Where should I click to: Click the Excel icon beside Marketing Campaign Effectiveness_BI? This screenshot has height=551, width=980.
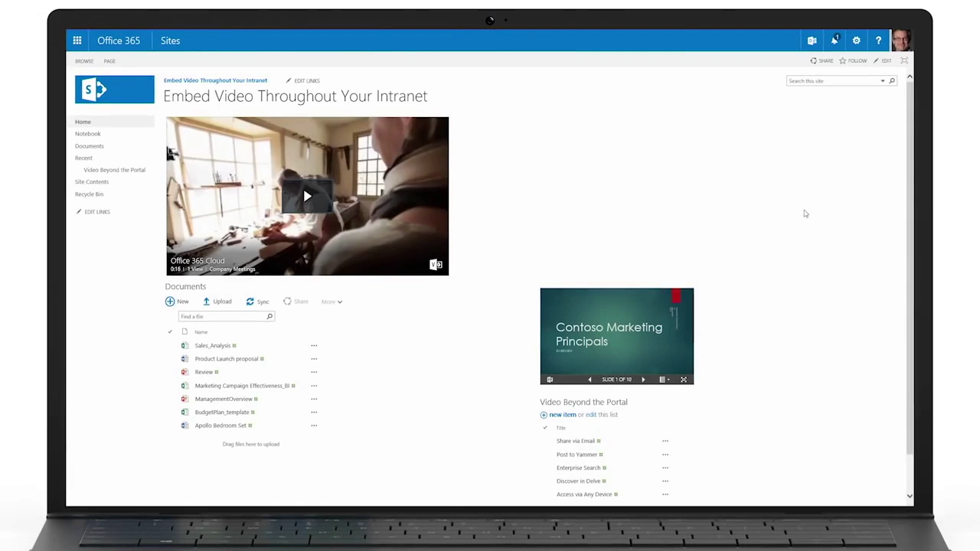click(185, 386)
